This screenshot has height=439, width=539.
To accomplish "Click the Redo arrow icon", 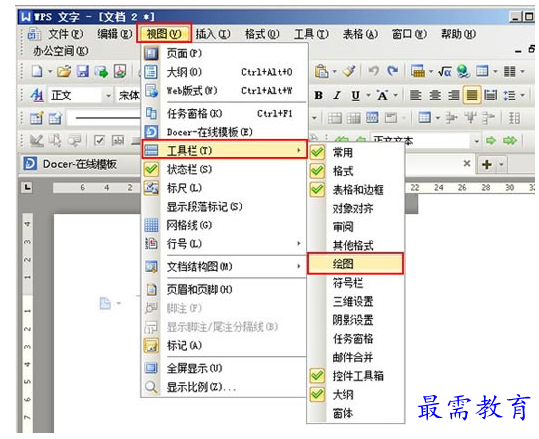I will coord(392,71).
